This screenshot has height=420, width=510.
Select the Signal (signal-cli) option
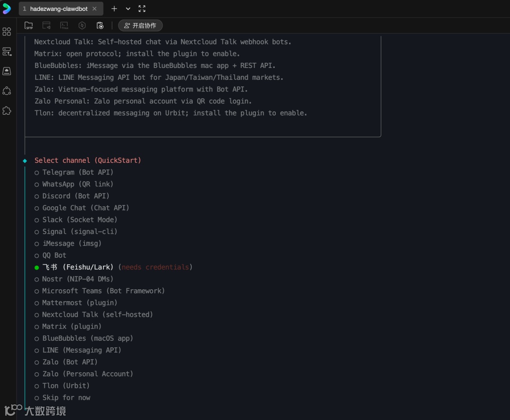76,232
